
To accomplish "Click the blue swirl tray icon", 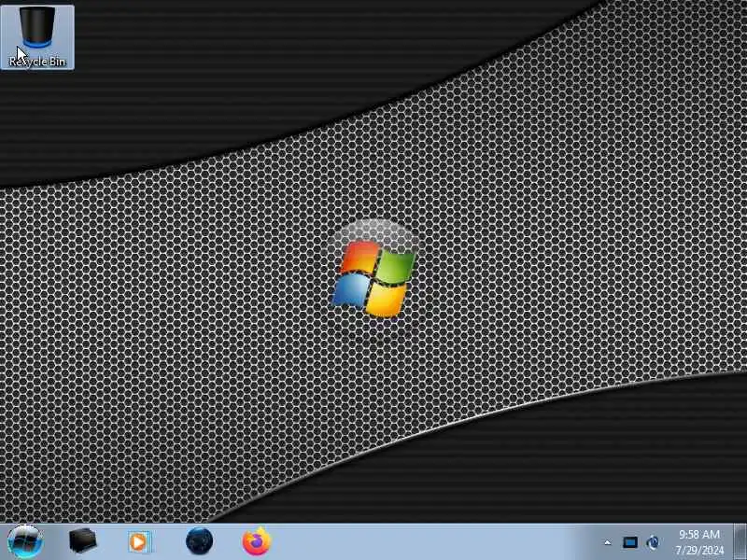I will pos(653,542).
